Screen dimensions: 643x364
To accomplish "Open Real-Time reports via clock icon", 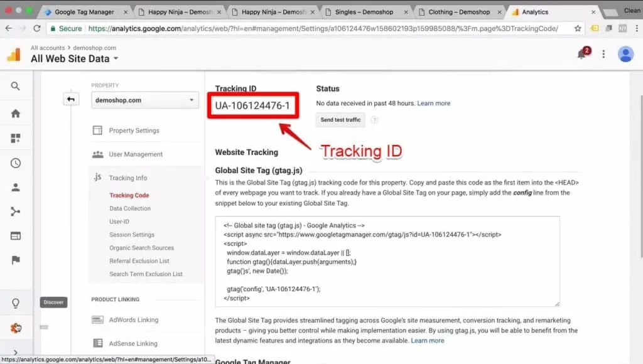I will click(16, 163).
